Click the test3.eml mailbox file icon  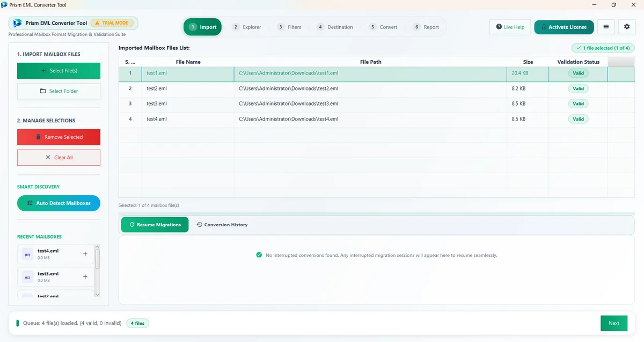tap(27, 277)
